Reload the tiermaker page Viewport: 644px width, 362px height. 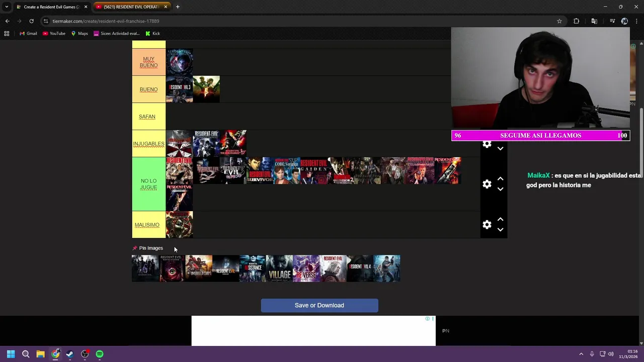[31, 21]
